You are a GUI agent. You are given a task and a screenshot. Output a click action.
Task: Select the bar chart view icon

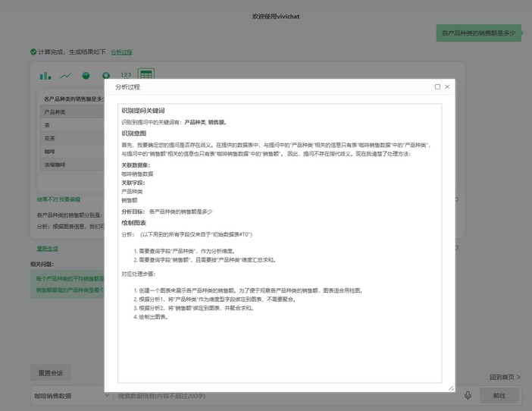[45, 75]
